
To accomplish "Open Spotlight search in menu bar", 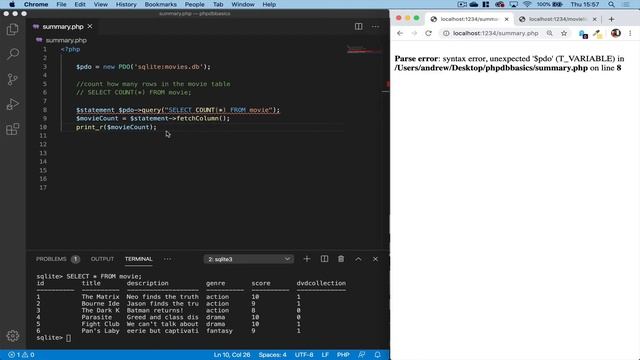I will [611, 4].
